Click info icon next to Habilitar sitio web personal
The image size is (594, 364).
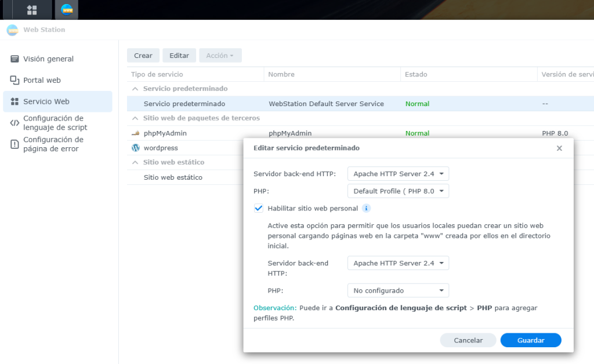click(366, 208)
